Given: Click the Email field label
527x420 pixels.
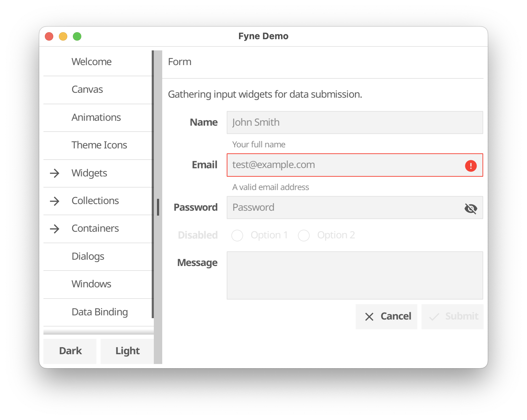Looking at the screenshot, I should pyautogui.click(x=205, y=165).
